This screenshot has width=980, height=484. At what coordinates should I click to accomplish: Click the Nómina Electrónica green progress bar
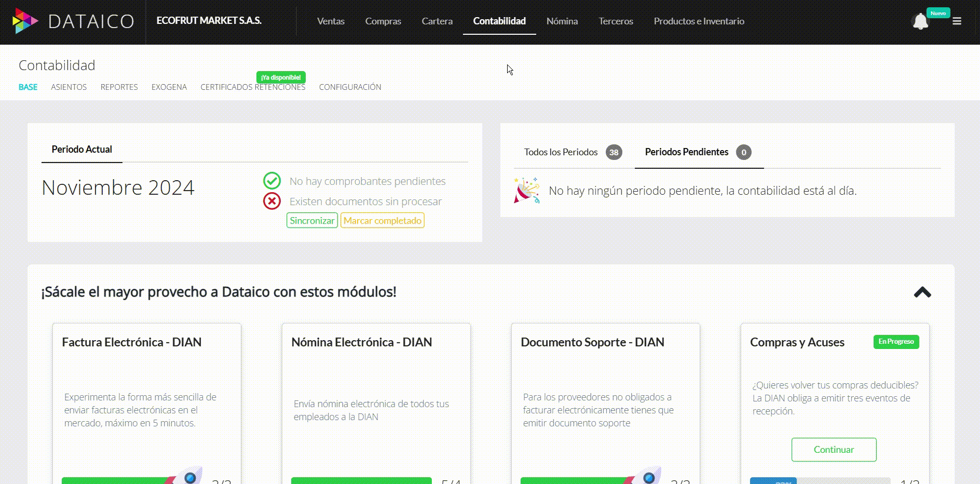coord(361,480)
